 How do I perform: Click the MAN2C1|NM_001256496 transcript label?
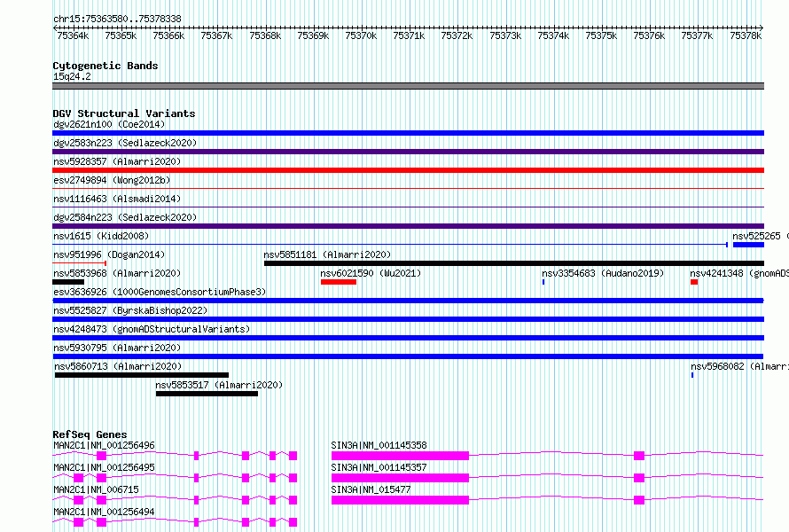(x=104, y=445)
